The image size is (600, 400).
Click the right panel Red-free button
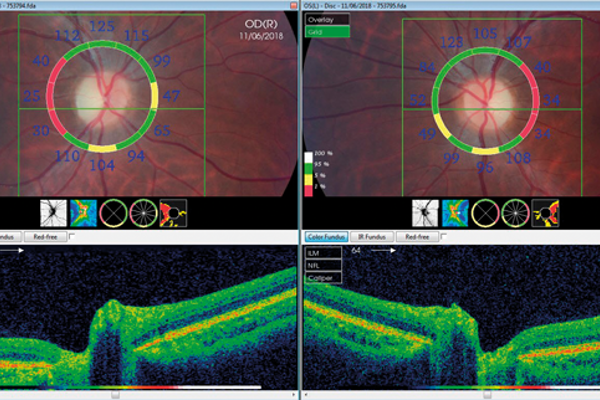coord(418,237)
